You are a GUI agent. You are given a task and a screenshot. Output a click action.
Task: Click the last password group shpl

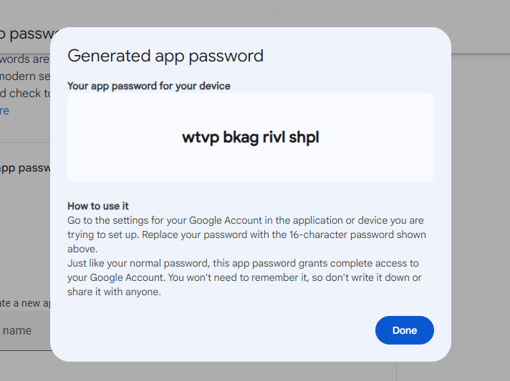304,137
